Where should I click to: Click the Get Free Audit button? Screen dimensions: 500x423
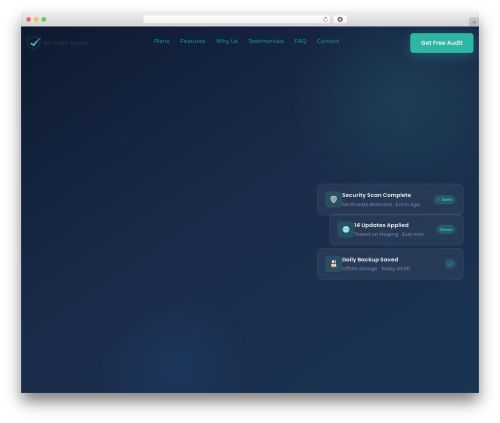tap(441, 43)
